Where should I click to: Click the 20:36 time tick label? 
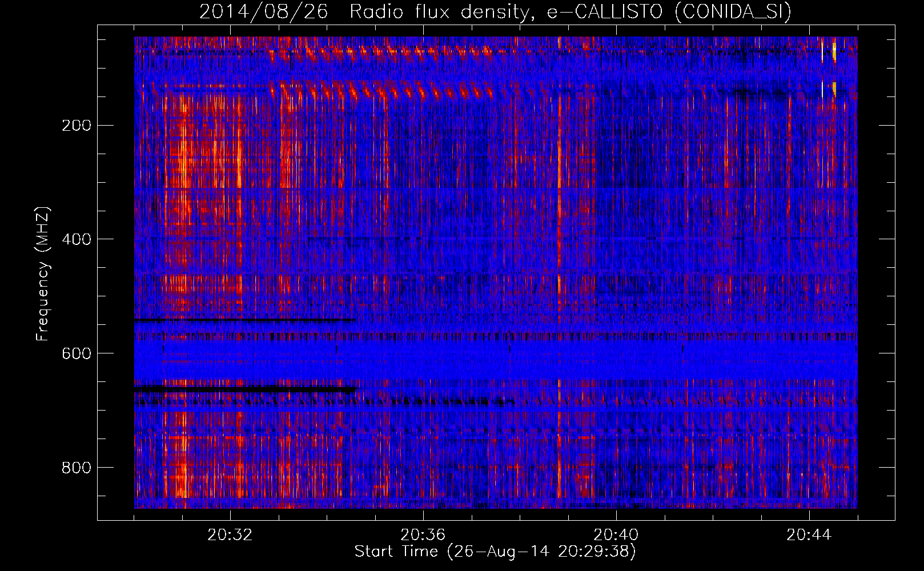[x=423, y=535]
